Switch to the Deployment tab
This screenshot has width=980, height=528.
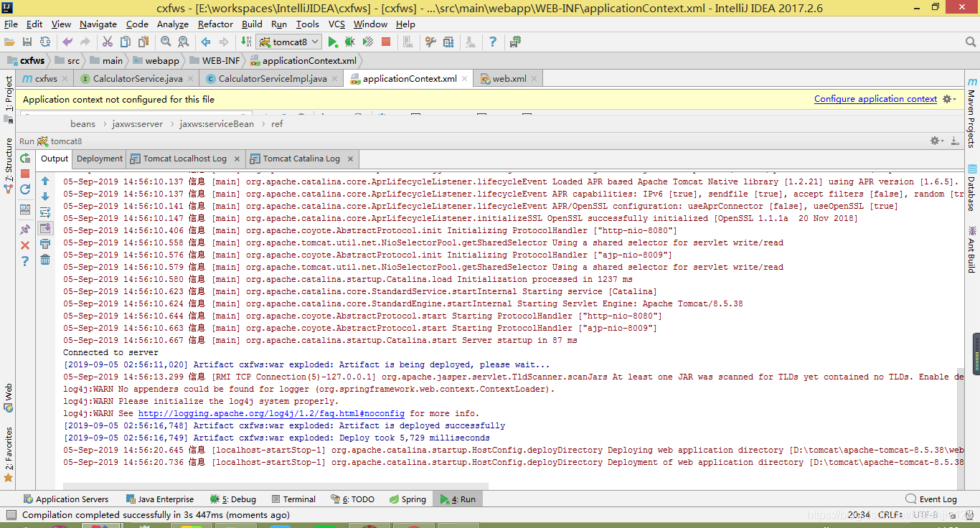point(100,159)
